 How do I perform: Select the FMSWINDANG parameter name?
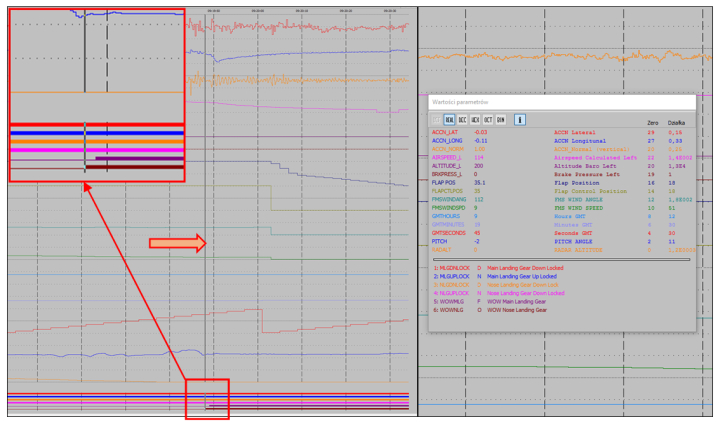(x=449, y=200)
